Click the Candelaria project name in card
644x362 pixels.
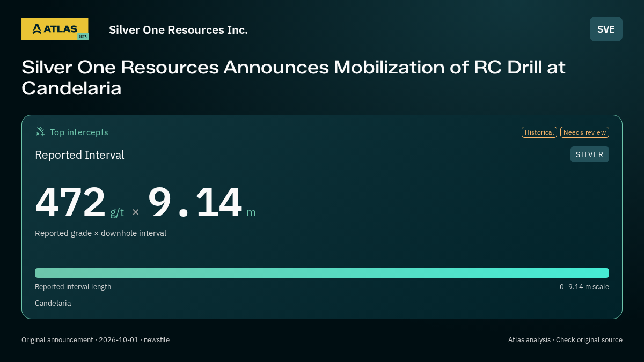coord(53,303)
